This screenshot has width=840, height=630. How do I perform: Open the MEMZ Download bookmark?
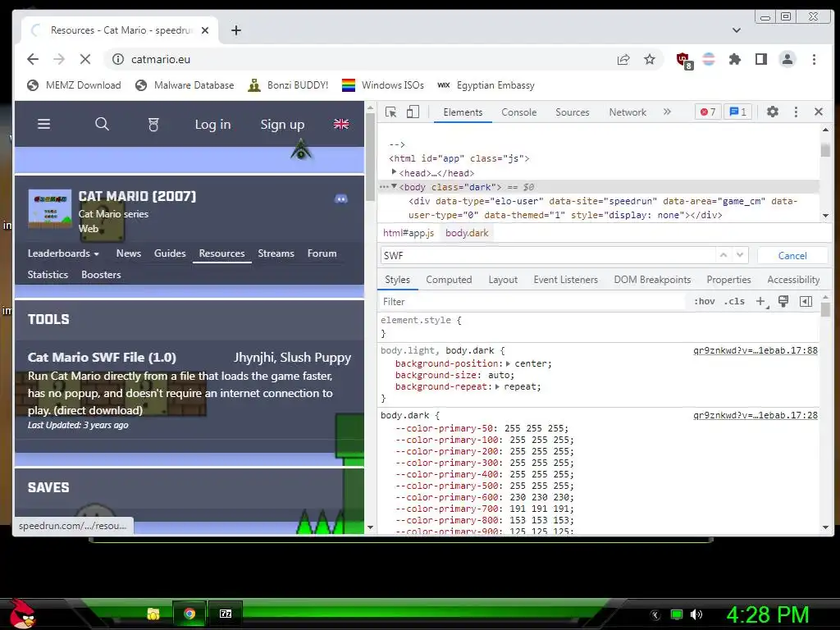tap(74, 85)
